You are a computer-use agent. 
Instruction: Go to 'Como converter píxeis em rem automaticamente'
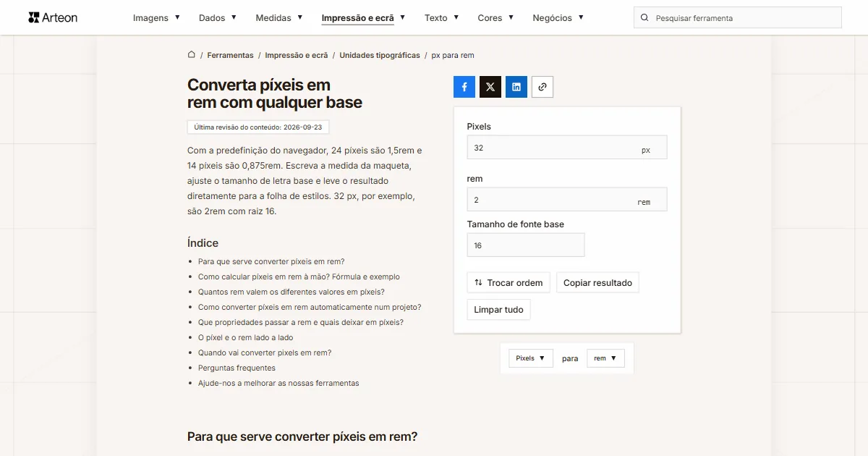tap(310, 307)
